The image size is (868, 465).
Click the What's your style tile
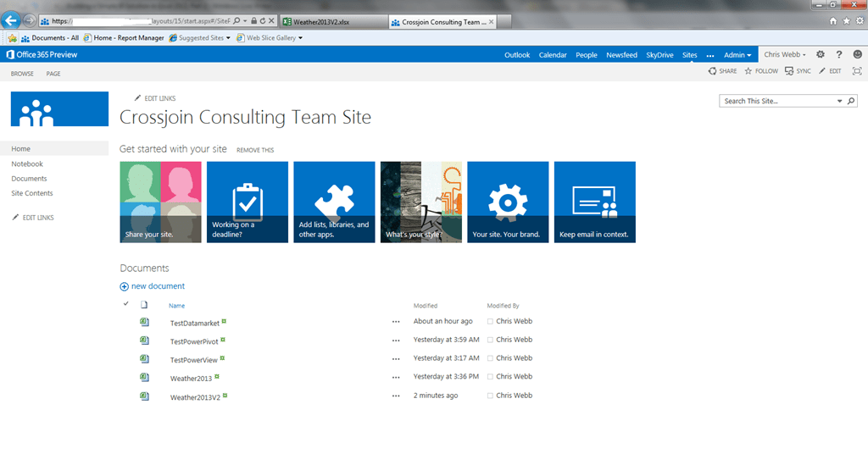421,202
